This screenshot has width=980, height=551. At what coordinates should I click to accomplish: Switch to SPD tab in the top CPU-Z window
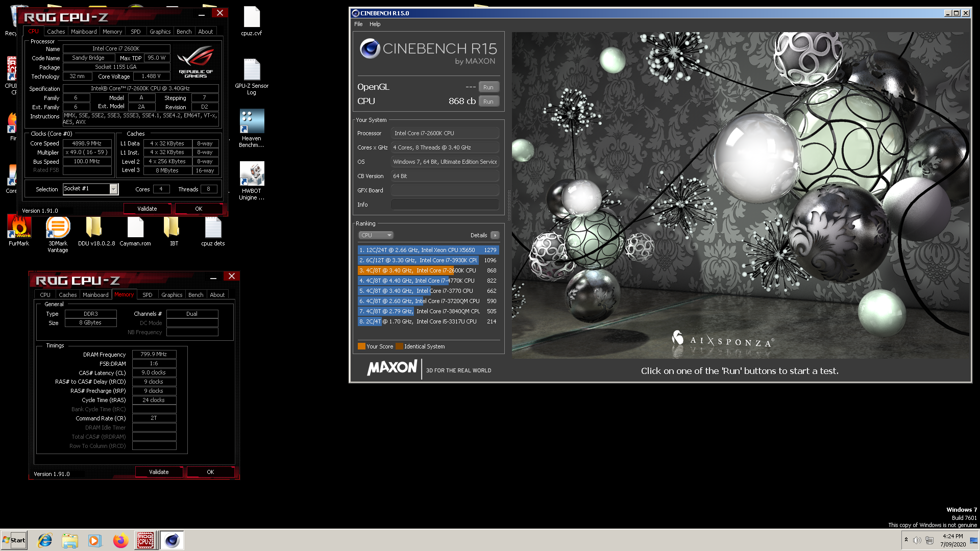pos(136,32)
